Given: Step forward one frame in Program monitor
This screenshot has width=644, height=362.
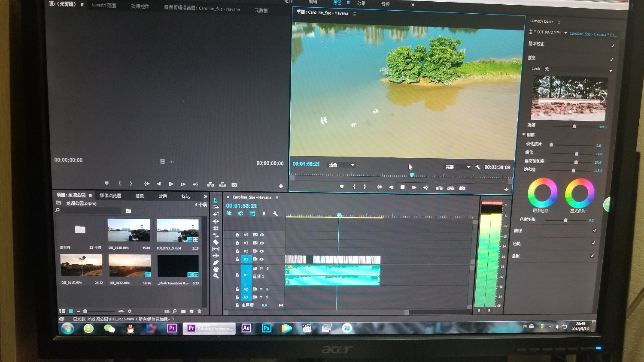Looking at the screenshot, I should click(x=414, y=187).
